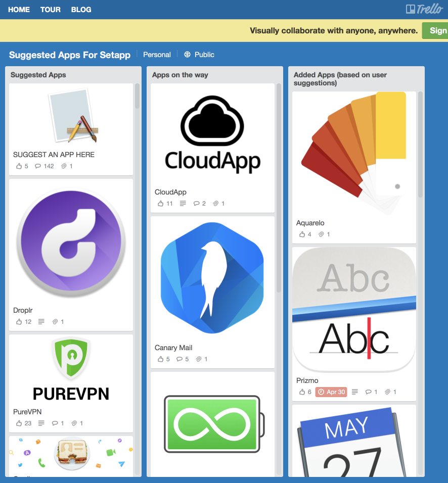The image size is (448, 483).
Task: Click the Personal board label
Action: [157, 55]
